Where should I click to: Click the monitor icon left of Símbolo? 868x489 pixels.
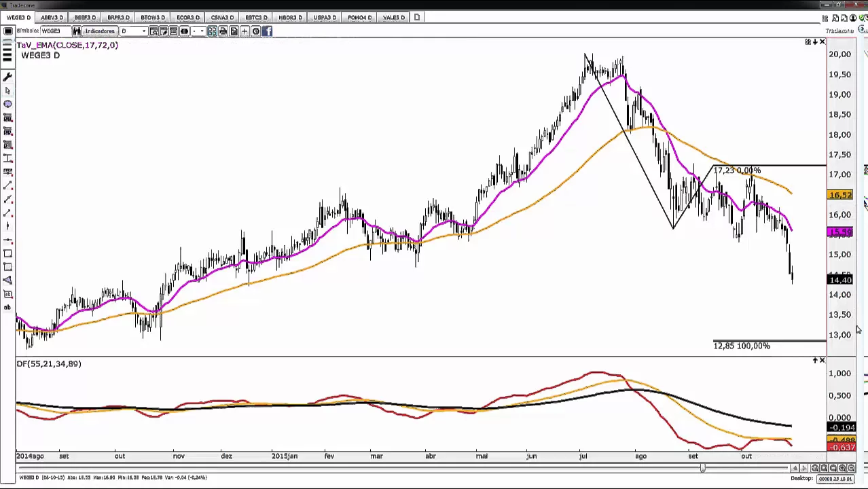(x=7, y=31)
